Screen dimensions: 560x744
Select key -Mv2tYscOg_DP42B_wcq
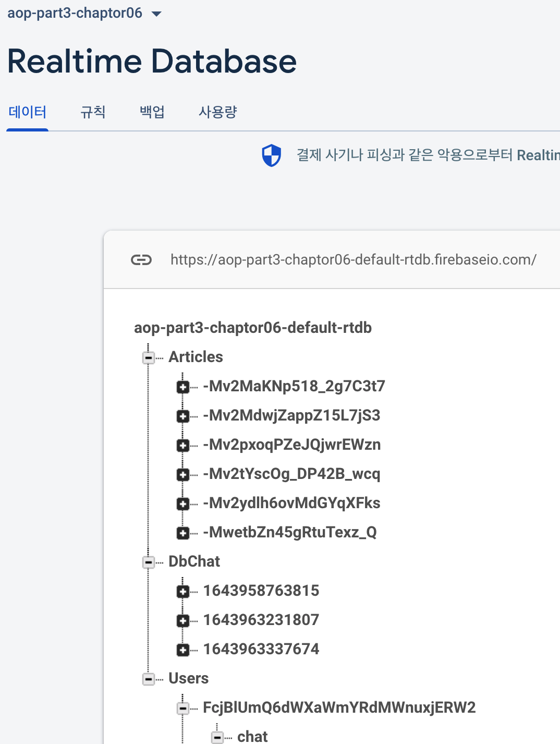(x=291, y=474)
